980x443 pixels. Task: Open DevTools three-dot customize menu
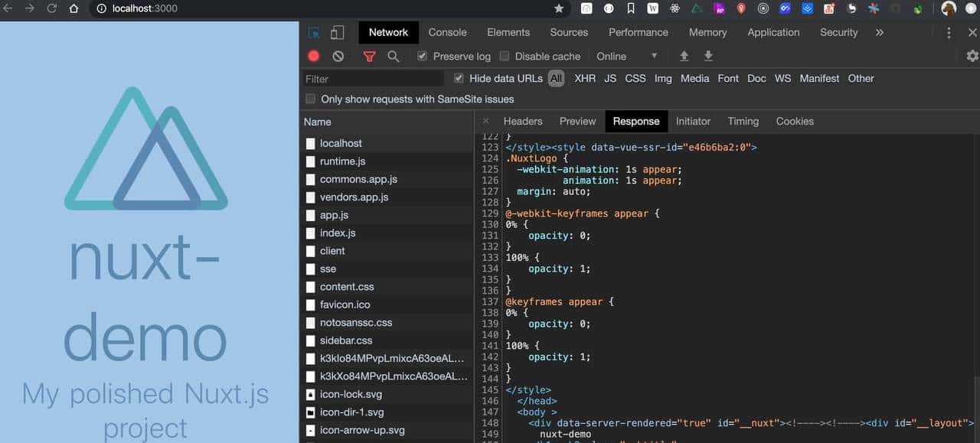pos(949,32)
